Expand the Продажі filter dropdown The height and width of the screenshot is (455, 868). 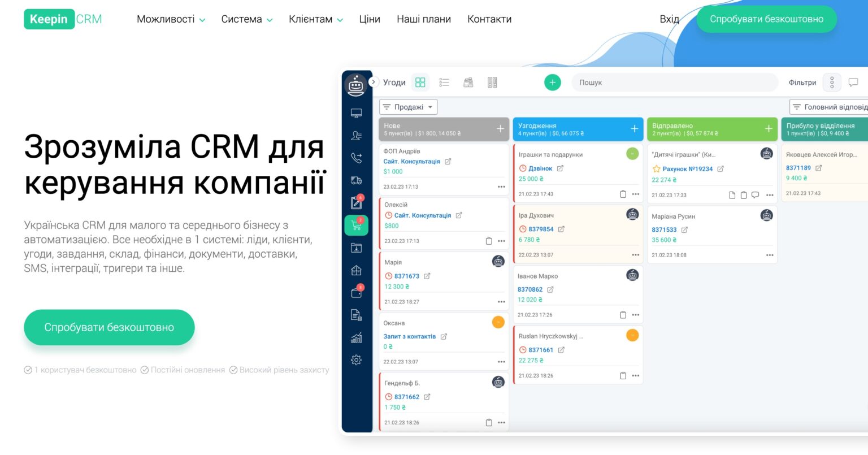coord(408,106)
